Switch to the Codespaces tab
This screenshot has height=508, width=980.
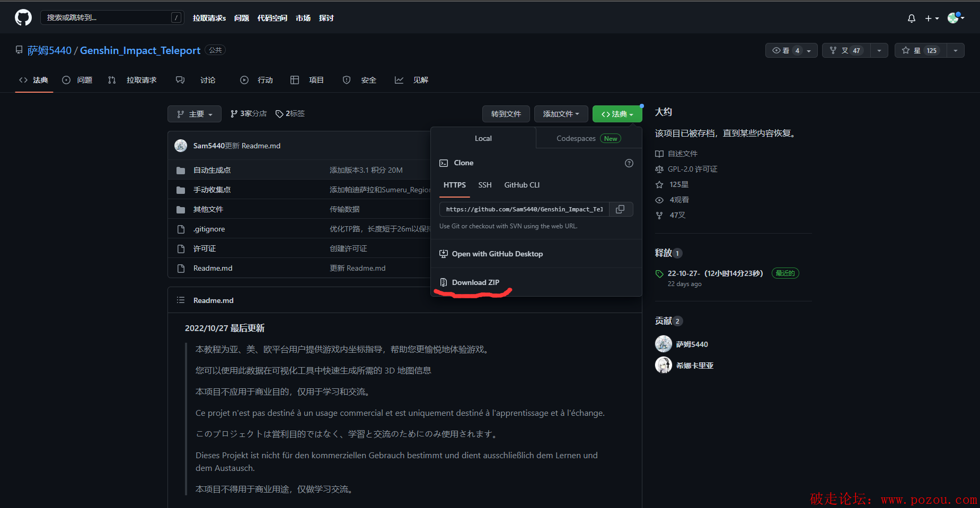click(x=589, y=138)
